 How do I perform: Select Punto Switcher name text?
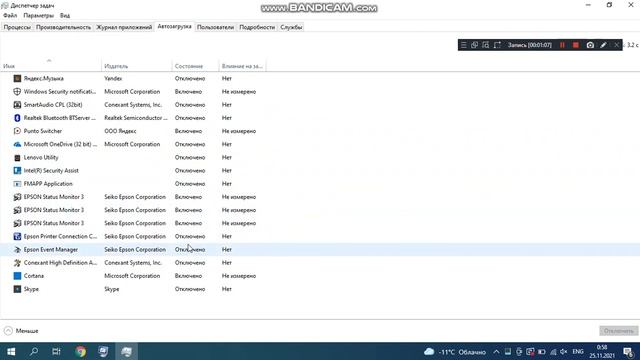(43, 131)
